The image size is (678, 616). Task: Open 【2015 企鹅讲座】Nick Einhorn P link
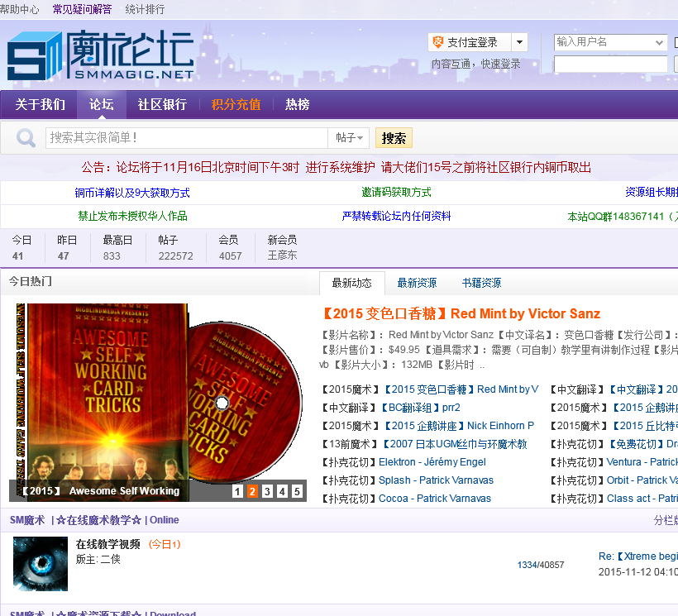coord(459,426)
